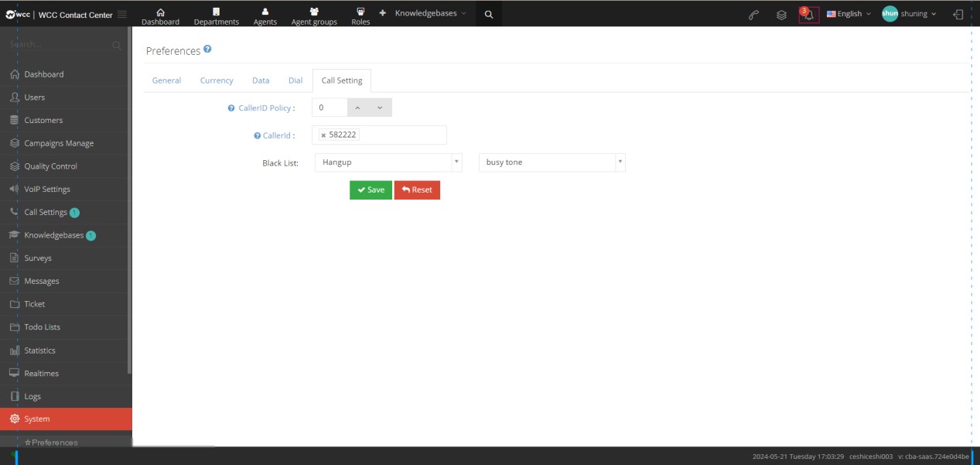Open Knowledgebases in the sidebar
This screenshot has width=980, height=465.
tap(66, 235)
